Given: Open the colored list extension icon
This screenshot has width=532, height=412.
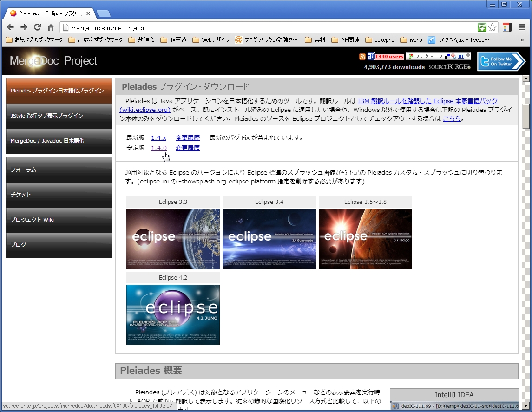Looking at the screenshot, I should point(507,27).
